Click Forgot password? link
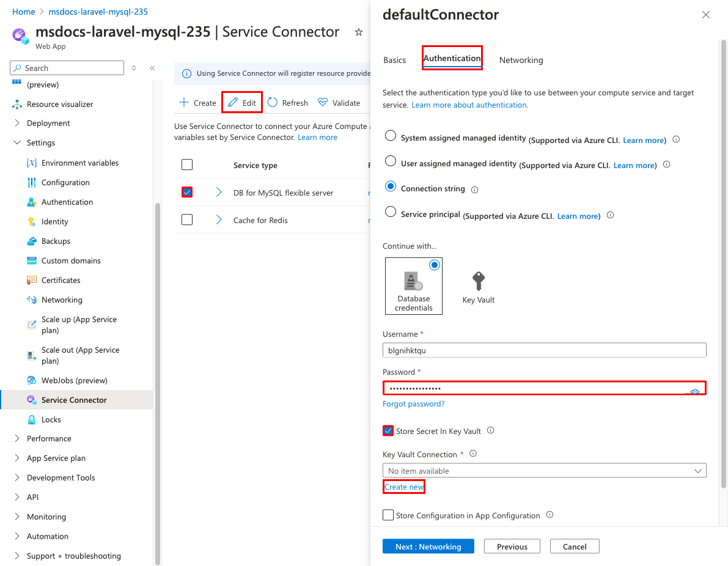This screenshot has height=566, width=728. pos(413,404)
